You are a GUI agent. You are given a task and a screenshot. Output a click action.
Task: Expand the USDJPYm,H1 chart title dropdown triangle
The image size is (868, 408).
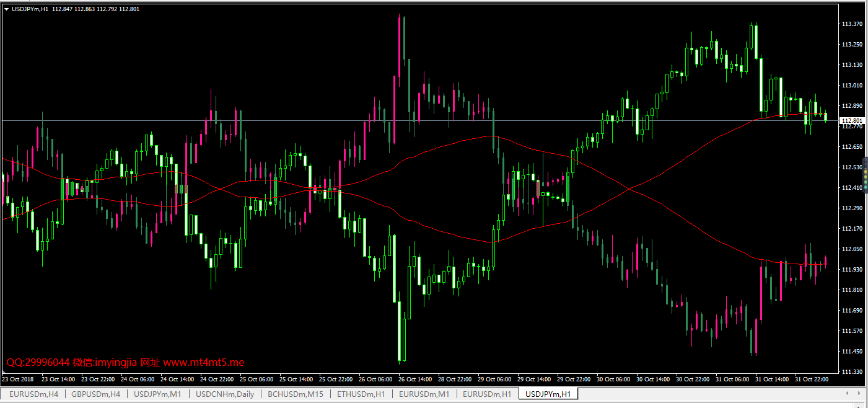click(6, 9)
